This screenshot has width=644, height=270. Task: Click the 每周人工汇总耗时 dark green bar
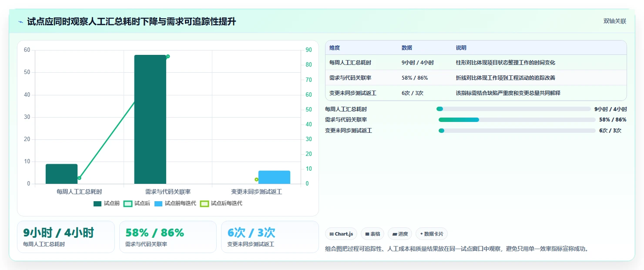click(x=61, y=174)
